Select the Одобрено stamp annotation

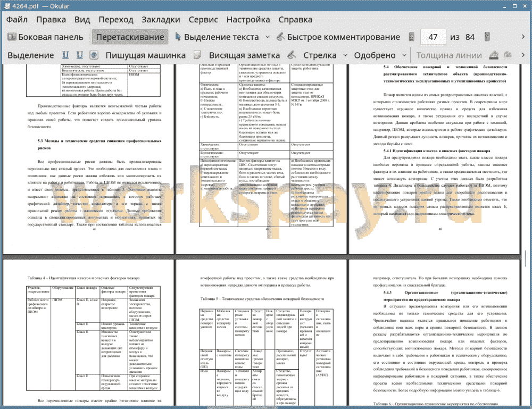(375, 55)
